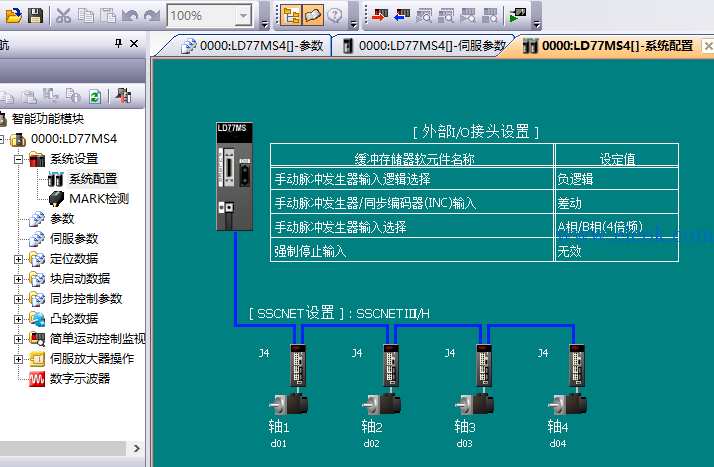Click the navigation panel refresh icon
This screenshot has height=467, width=714.
95,96
